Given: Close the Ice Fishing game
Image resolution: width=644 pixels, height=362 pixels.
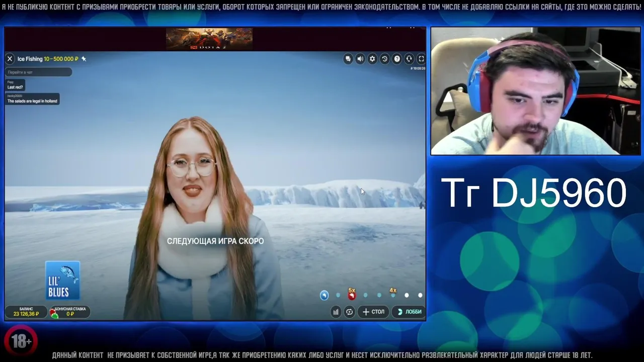Looking at the screenshot, I should [10, 59].
